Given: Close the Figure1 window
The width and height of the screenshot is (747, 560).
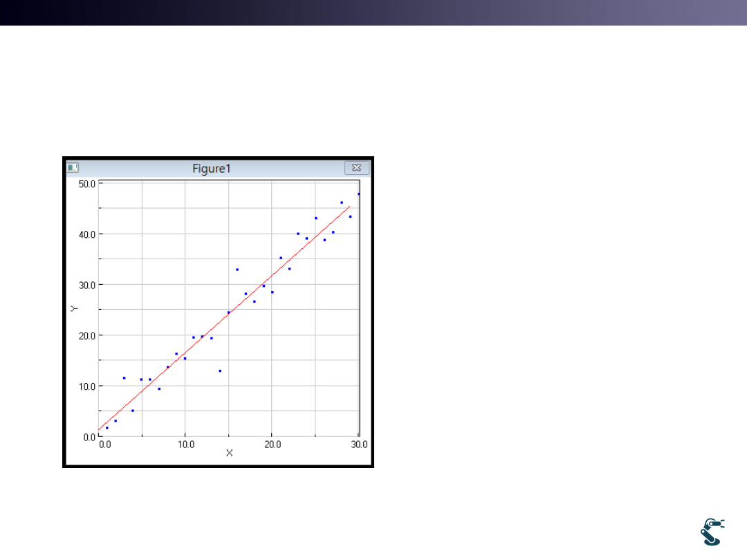Looking at the screenshot, I should 356,168.
